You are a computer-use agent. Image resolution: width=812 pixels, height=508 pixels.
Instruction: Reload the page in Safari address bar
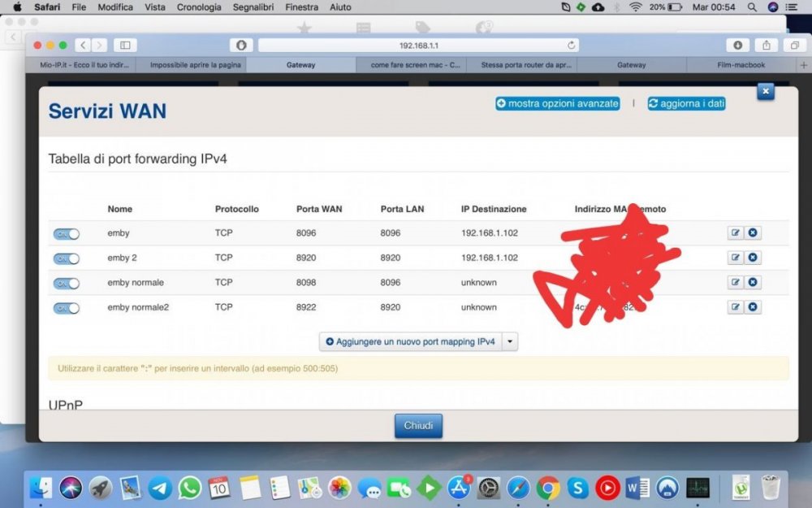[571, 45]
